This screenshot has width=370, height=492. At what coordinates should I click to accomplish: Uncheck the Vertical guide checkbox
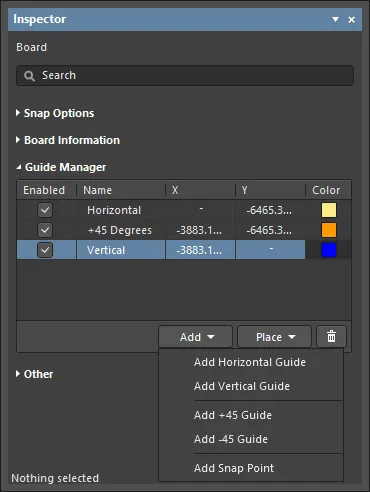coord(45,250)
